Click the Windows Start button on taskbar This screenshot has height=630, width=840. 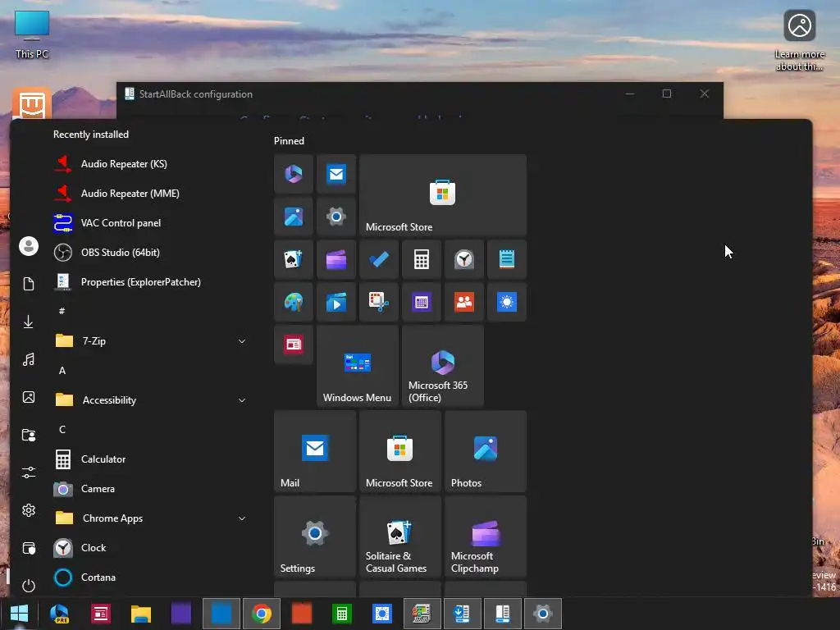20,614
